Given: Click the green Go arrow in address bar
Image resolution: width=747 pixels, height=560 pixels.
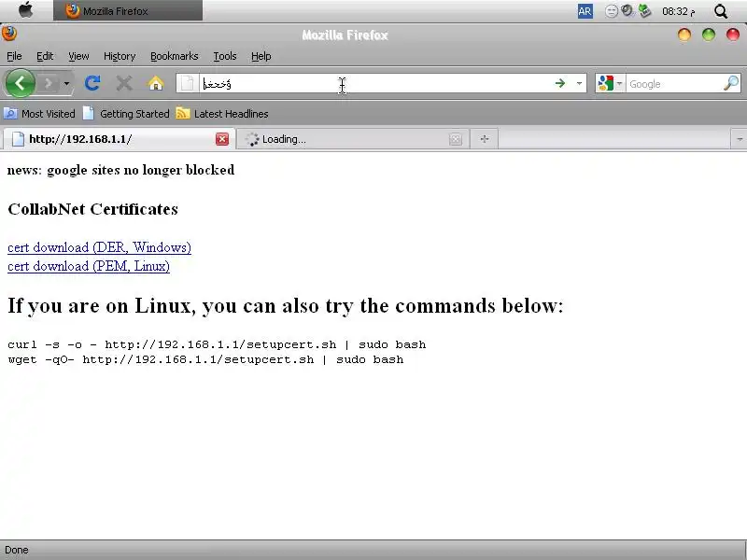Looking at the screenshot, I should [559, 83].
